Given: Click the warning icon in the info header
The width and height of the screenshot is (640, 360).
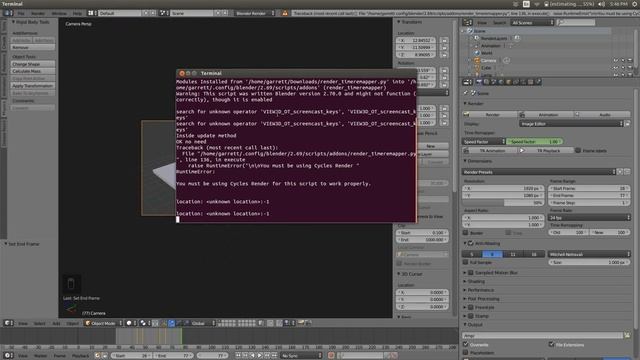Looking at the screenshot, I should point(285,13).
